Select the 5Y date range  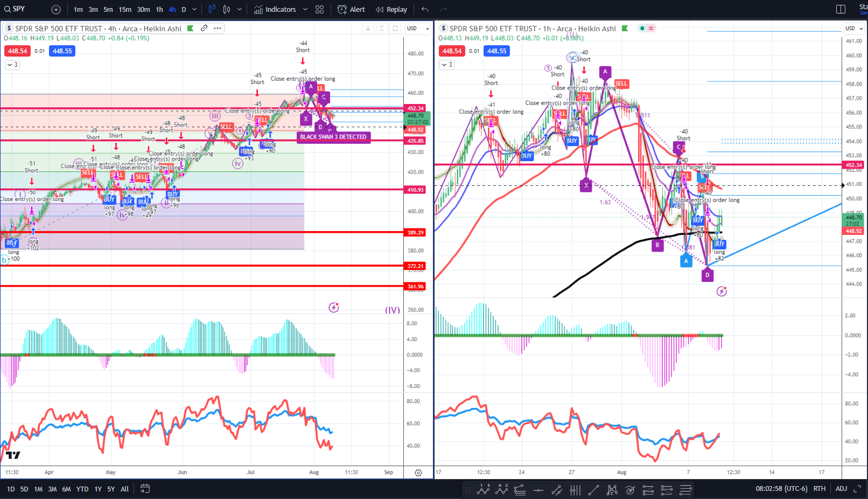point(111,489)
